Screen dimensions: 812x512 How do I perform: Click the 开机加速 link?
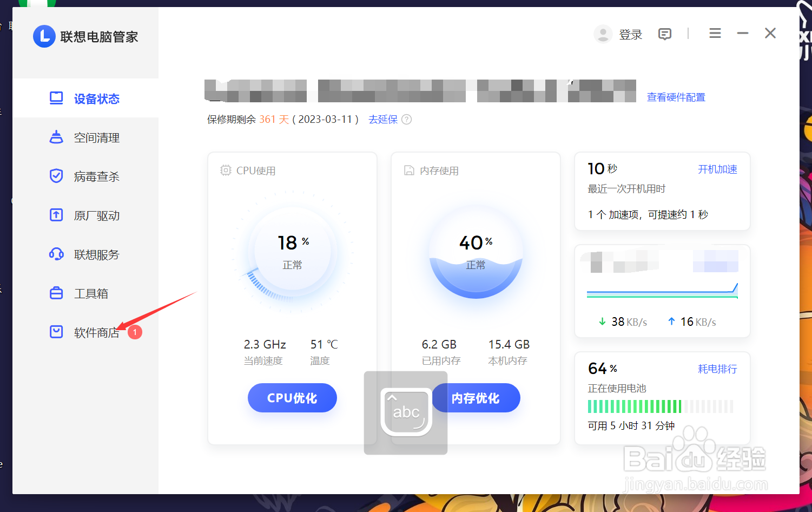[717, 169]
